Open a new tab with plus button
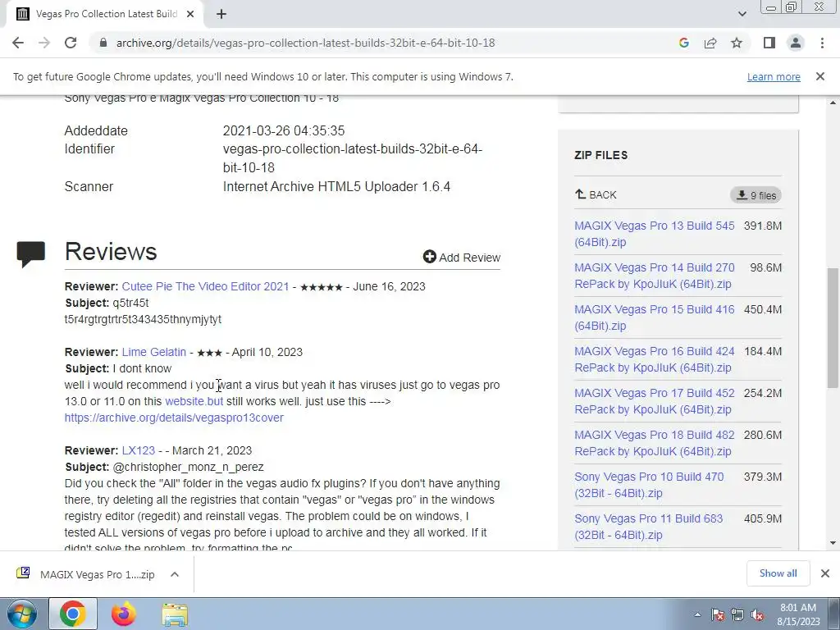 (x=221, y=14)
